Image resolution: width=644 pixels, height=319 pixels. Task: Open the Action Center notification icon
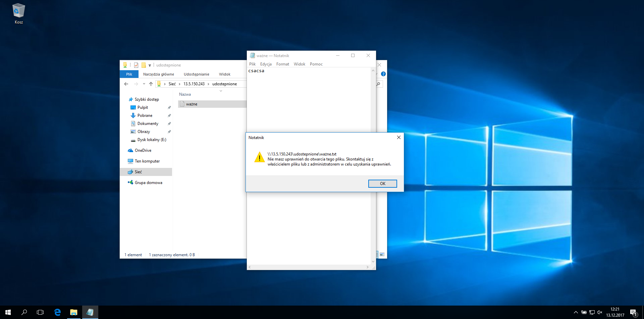point(633,312)
